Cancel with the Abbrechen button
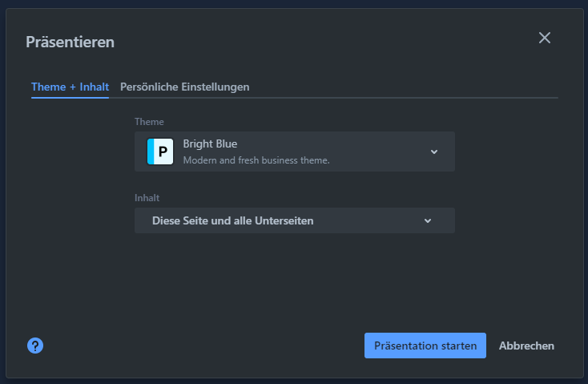Image resolution: width=588 pixels, height=384 pixels. 526,346
